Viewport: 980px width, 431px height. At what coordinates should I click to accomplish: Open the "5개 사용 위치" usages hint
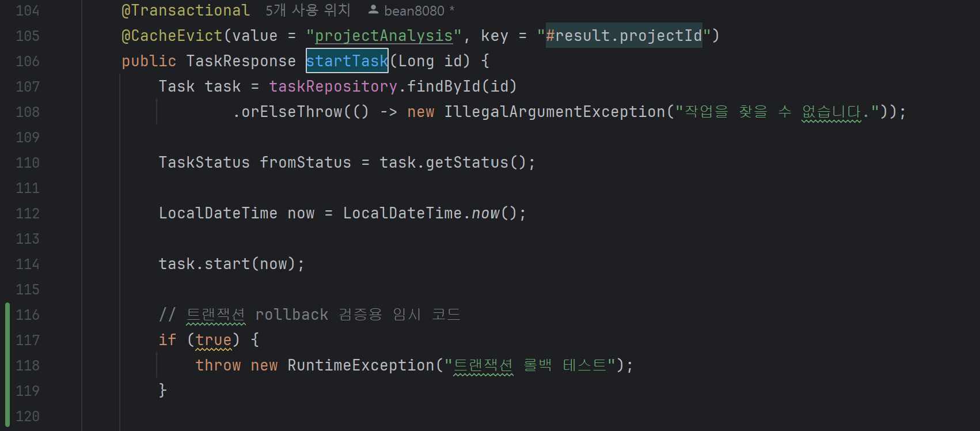(308, 10)
